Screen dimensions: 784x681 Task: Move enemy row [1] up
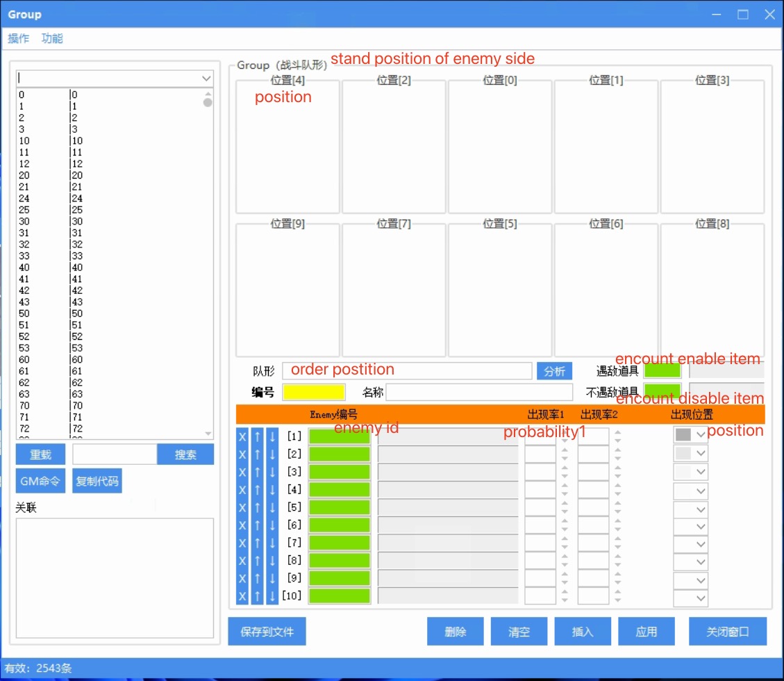tap(257, 436)
